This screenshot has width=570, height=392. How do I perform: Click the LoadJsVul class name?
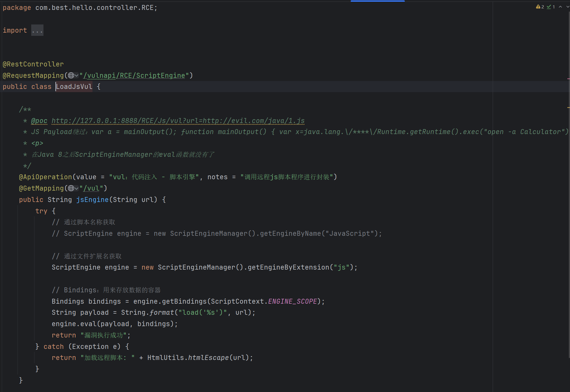click(74, 87)
